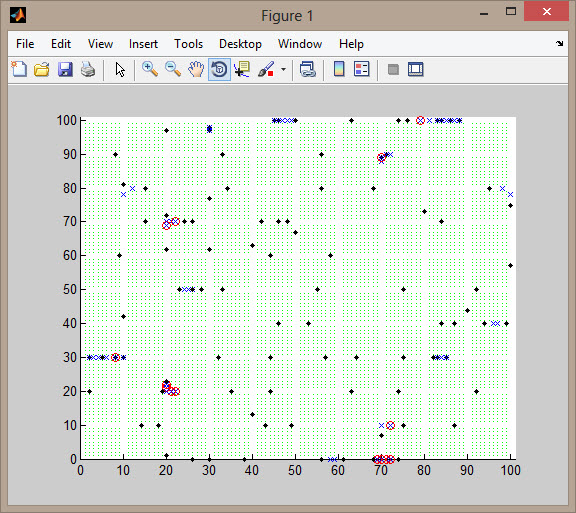Expand the toolbar dock arrow at menu right
This screenshot has width=576, height=513.
coord(559,44)
